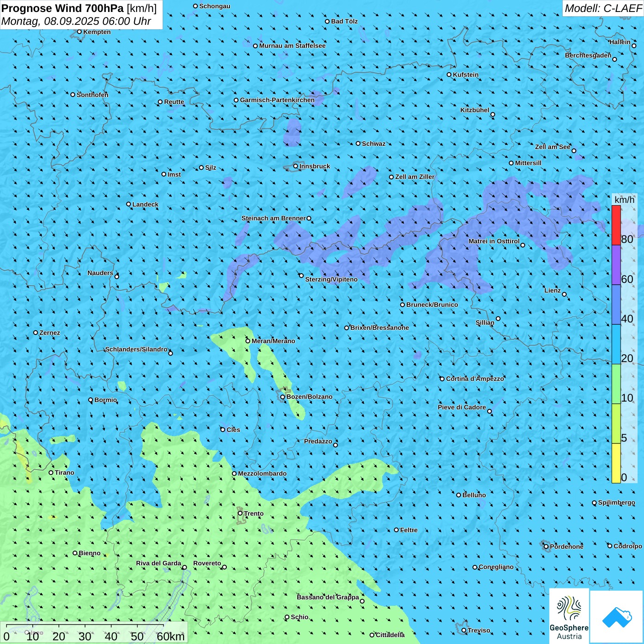Click the Predazzo city label
The height and width of the screenshot is (644, 644).
[x=318, y=441]
